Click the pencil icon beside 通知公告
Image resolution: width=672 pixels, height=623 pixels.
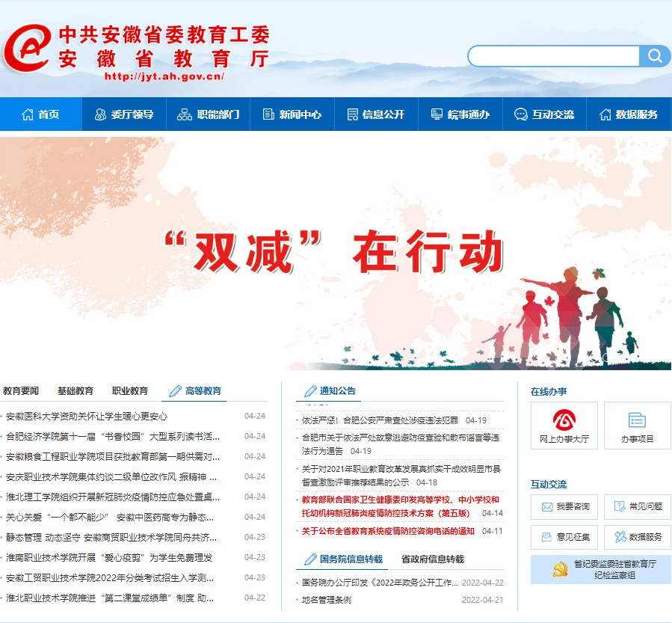[310, 391]
